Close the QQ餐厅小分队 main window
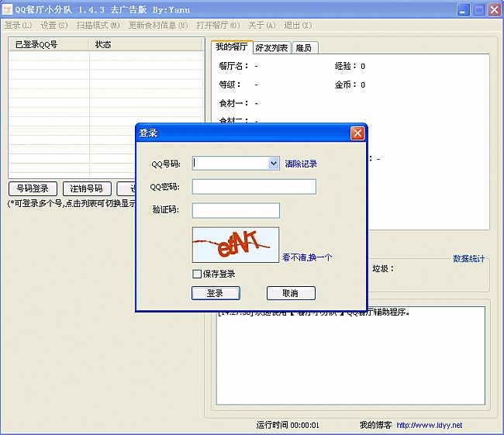Screen dimensions: 504x435 pyautogui.click(x=495, y=9)
